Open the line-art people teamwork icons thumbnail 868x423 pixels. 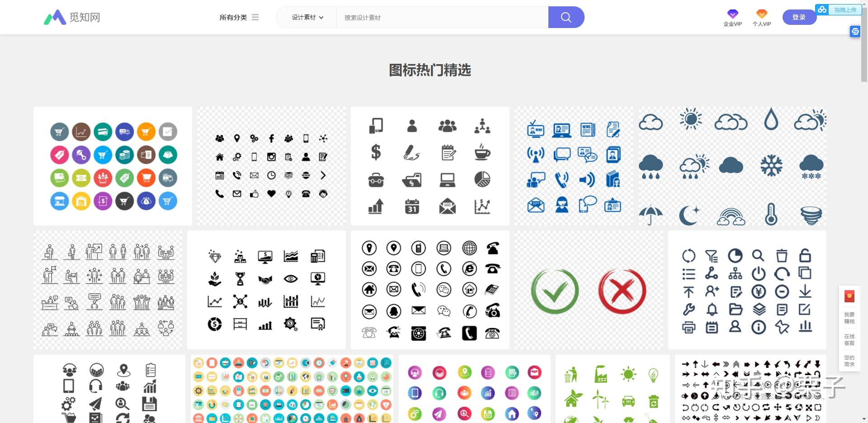click(108, 290)
